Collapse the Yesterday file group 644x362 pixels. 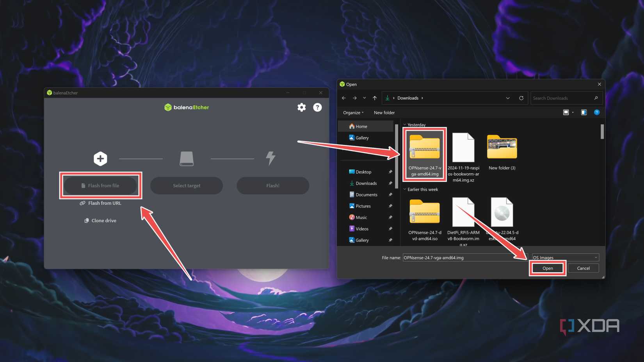click(x=405, y=125)
